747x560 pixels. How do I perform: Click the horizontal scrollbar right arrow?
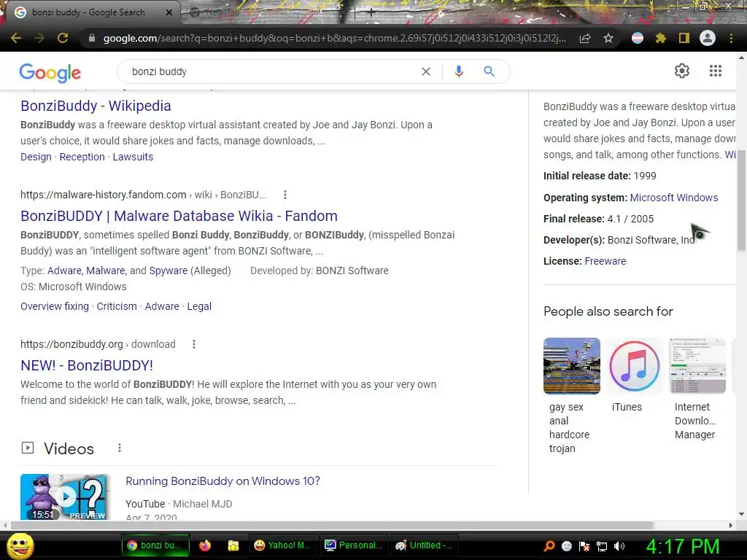click(731, 525)
